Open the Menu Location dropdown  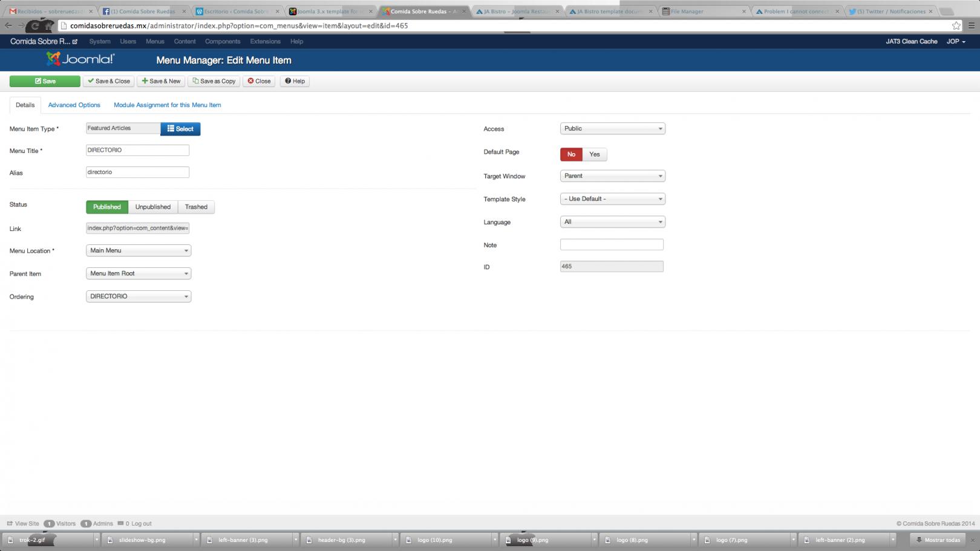139,250
